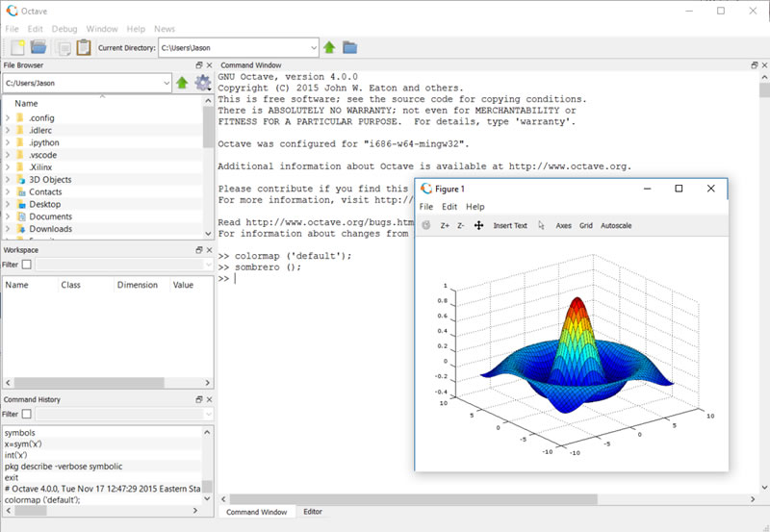
Task: Click Insert Text in Figure 1
Action: point(510,226)
